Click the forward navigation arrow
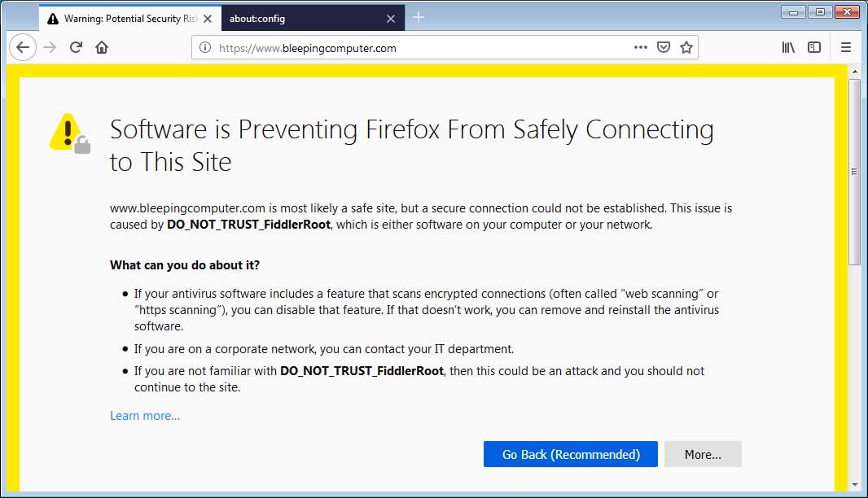This screenshot has height=498, width=868. 49,47
